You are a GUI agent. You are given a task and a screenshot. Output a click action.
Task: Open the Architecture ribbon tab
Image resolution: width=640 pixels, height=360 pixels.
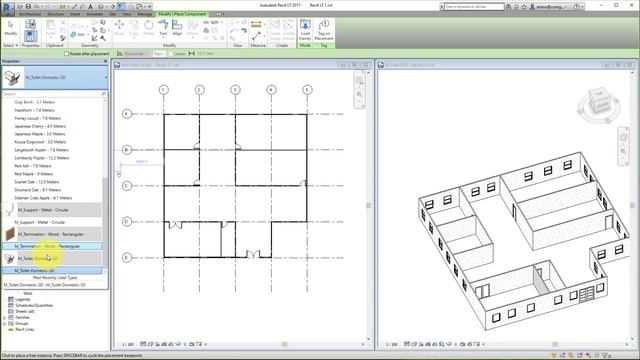point(30,14)
